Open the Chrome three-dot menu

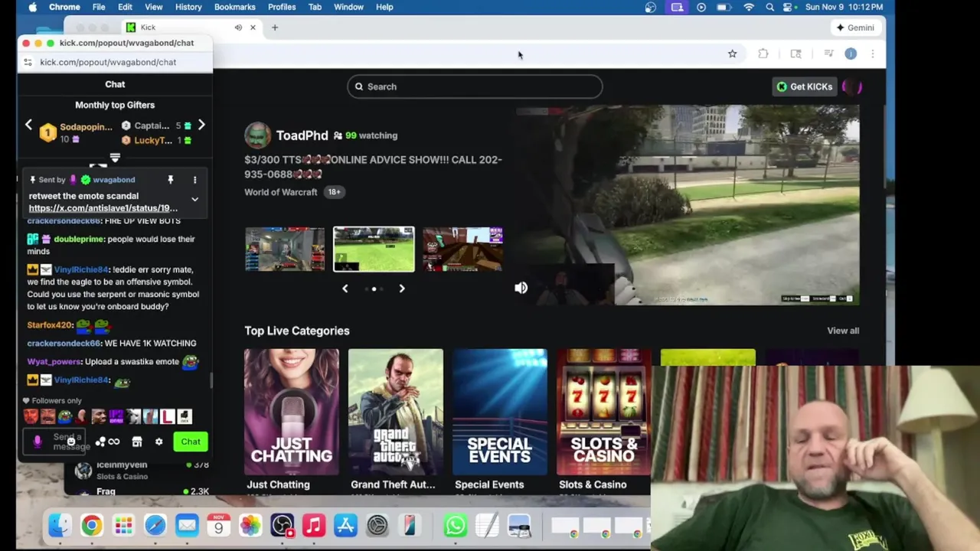click(x=872, y=54)
